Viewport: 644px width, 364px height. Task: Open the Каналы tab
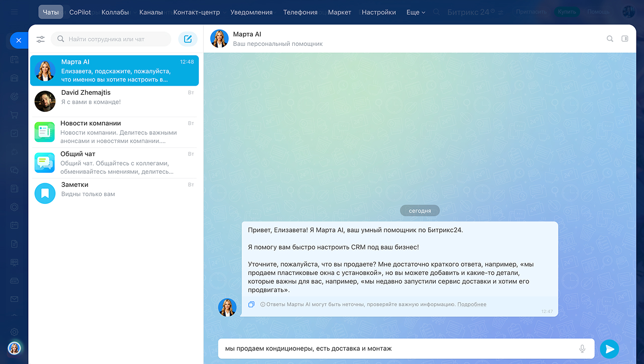click(x=151, y=12)
